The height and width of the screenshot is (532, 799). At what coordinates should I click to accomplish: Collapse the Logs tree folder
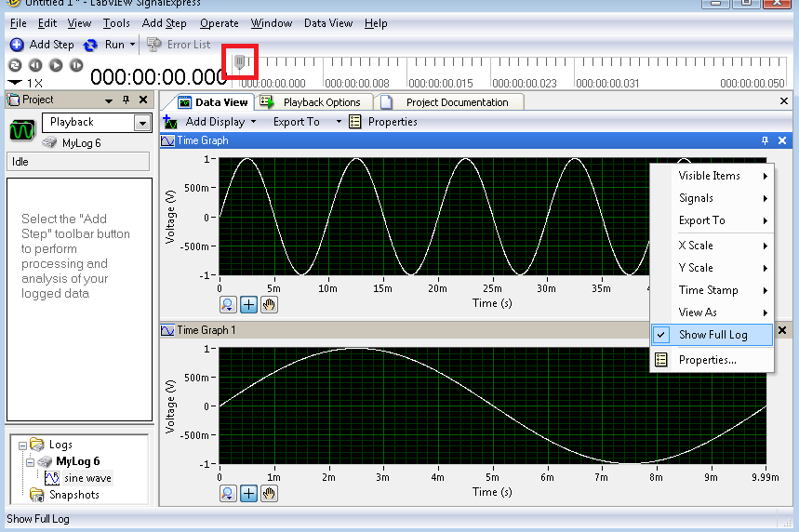pyautogui.click(x=22, y=446)
